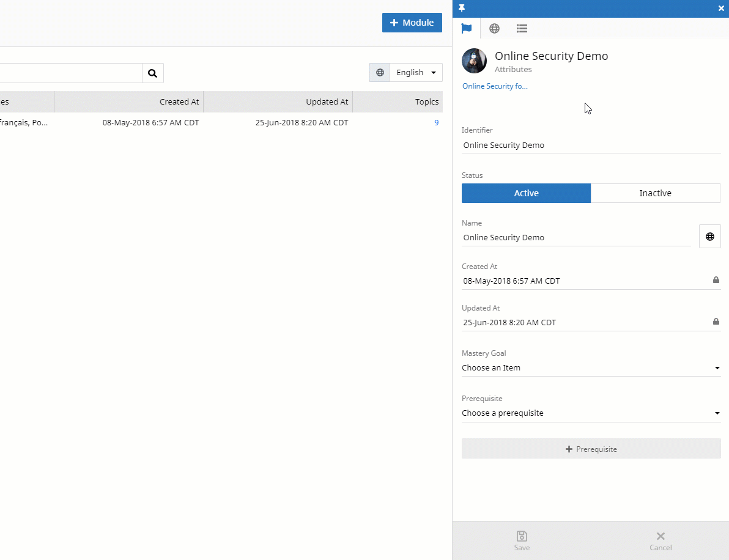Open the flag Attributes tab

coord(466,28)
